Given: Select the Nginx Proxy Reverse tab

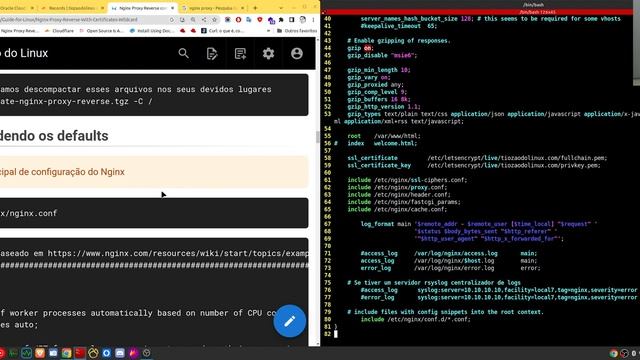Looking at the screenshot, I should [x=142, y=8].
